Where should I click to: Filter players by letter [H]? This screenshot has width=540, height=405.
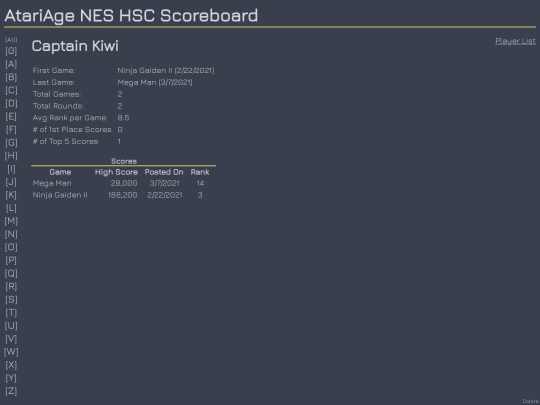click(x=11, y=156)
